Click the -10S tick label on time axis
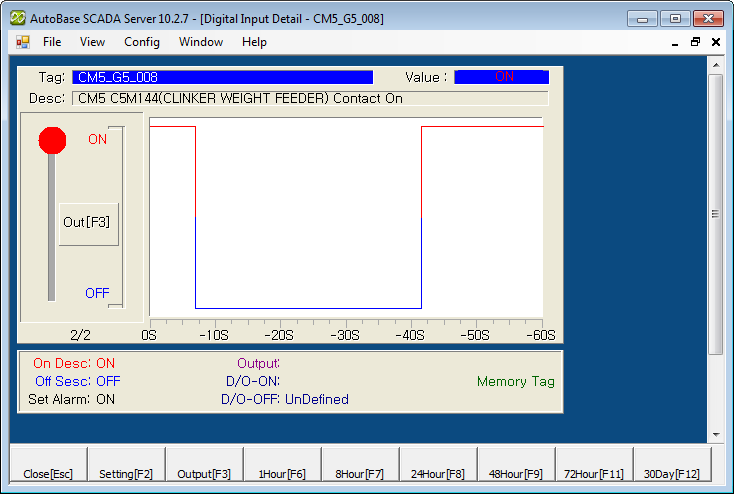Screen dimensions: 734x494 214,335
